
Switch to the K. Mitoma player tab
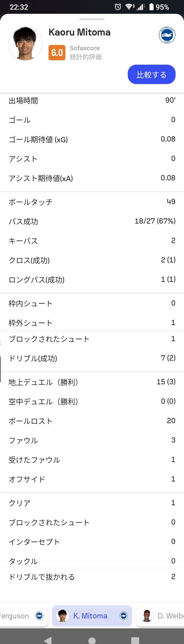92,616
